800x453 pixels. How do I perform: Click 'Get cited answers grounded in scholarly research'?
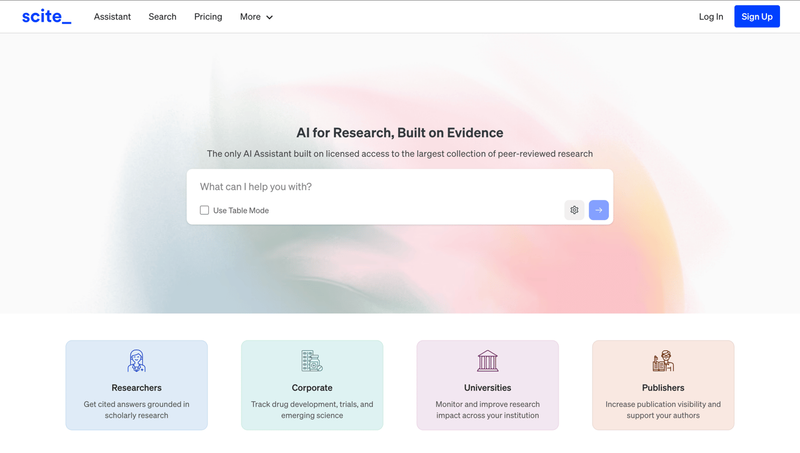(x=136, y=410)
